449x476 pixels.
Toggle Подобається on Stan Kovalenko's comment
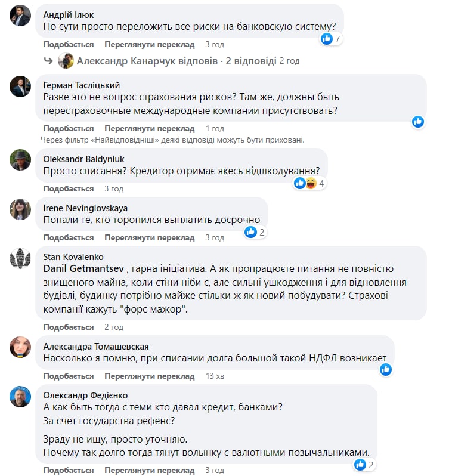tap(69, 327)
